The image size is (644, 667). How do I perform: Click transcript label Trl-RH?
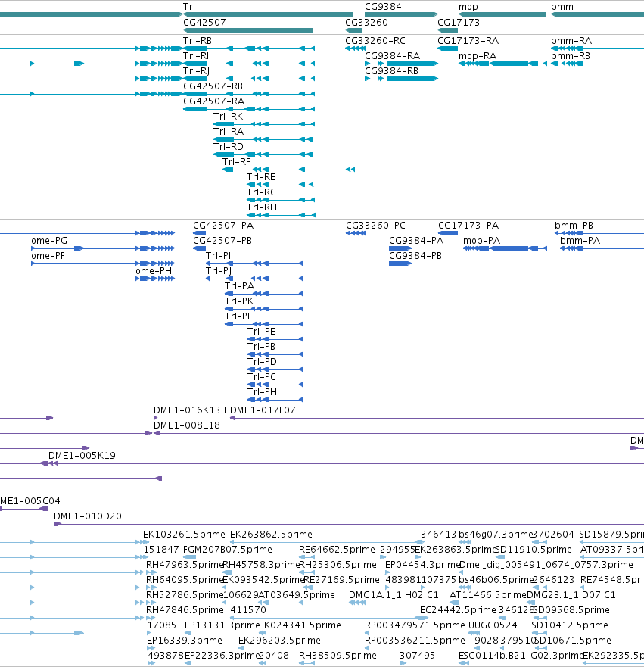[x=261, y=207]
